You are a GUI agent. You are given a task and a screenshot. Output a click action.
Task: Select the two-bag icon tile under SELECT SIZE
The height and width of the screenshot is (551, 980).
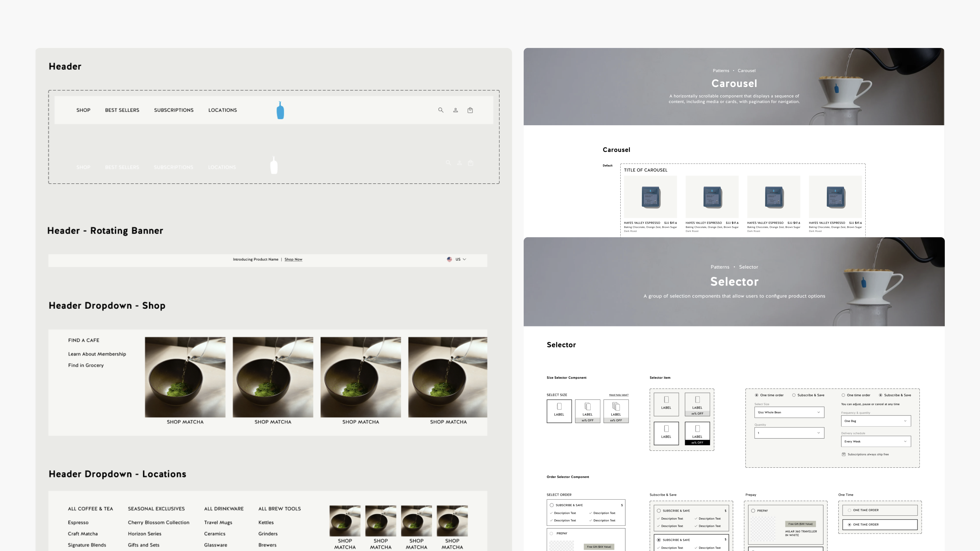coord(587,411)
